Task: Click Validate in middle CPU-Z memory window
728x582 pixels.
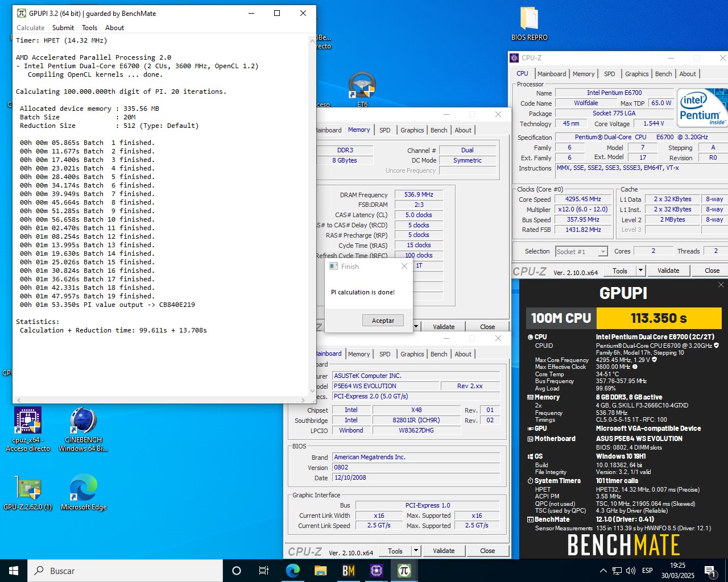Action: click(x=444, y=327)
